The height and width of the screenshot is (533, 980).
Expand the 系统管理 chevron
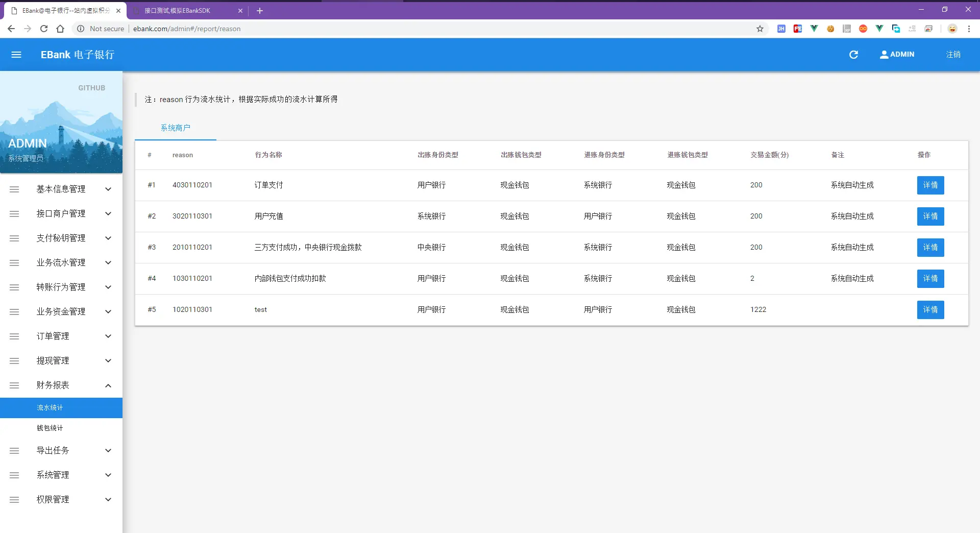click(x=108, y=475)
